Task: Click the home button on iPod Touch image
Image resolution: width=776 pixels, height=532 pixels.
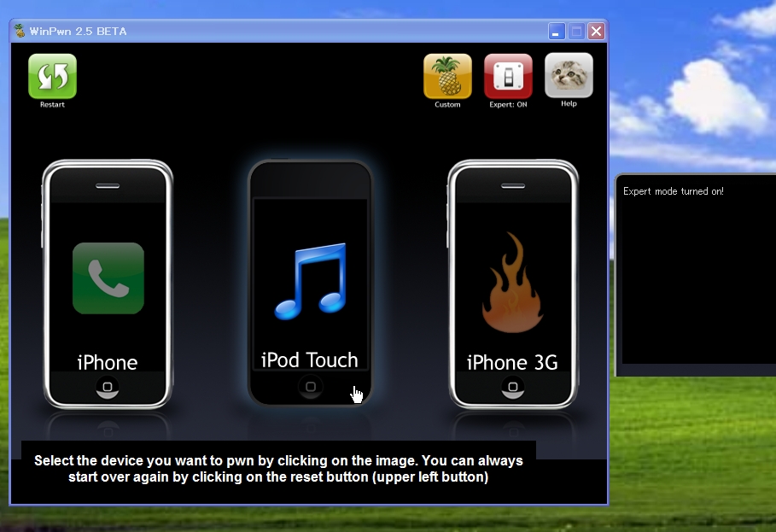Action: click(310, 387)
